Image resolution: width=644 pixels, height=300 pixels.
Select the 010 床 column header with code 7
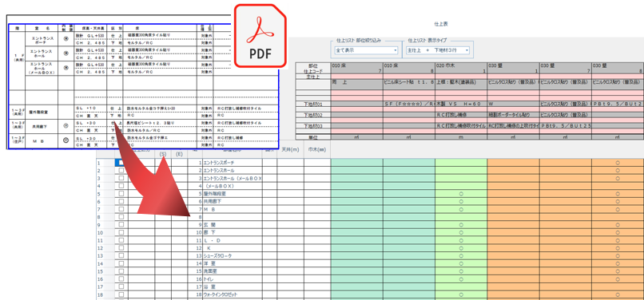pos(357,68)
